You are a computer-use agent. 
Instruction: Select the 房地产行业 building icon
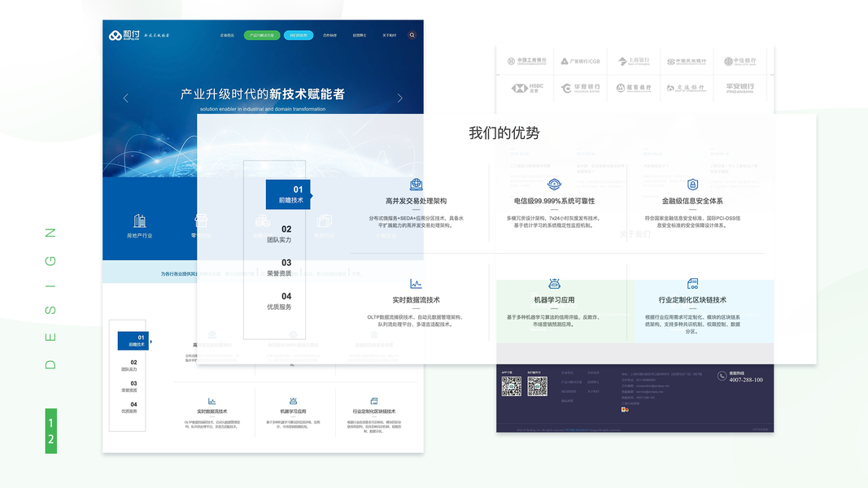pyautogui.click(x=139, y=220)
